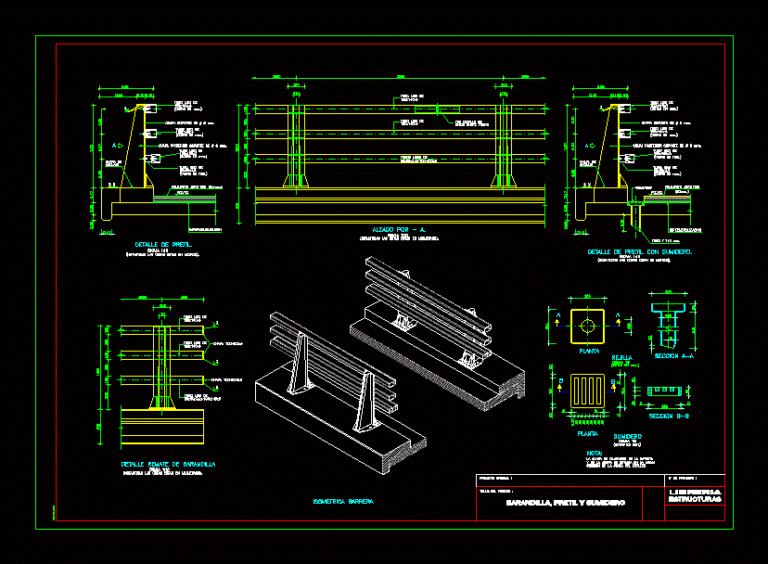Click right post in the elevation view
The height and width of the screenshot is (564, 768).
tap(503, 145)
